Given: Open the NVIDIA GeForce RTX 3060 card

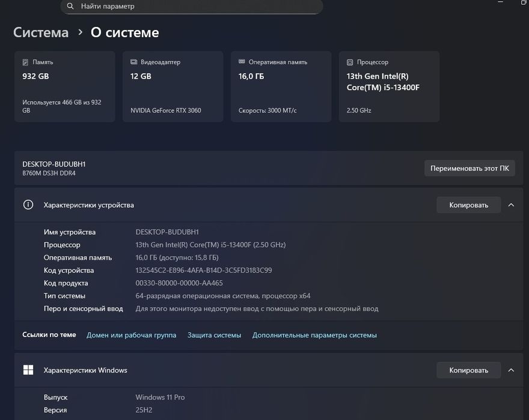Looking at the screenshot, I should (x=173, y=87).
